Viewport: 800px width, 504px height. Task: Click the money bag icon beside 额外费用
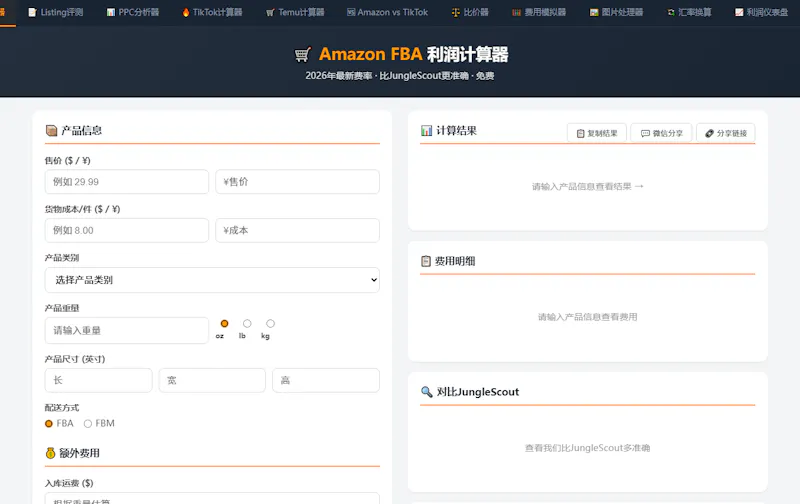50,453
